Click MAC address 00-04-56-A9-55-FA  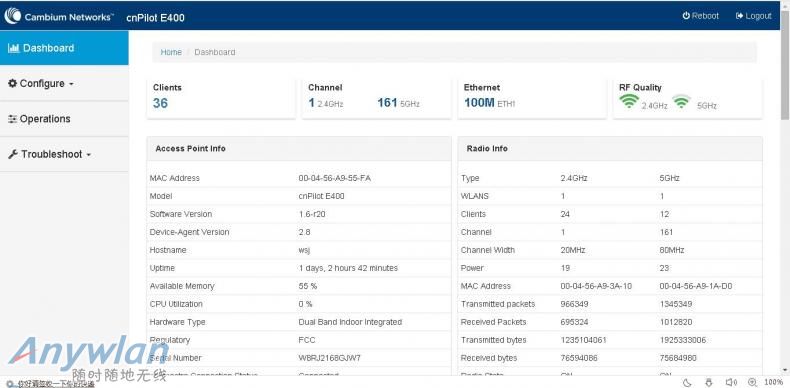click(x=335, y=178)
